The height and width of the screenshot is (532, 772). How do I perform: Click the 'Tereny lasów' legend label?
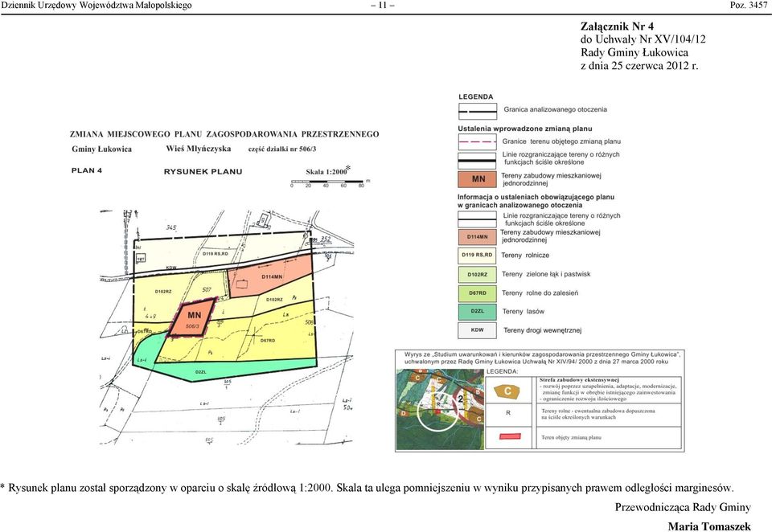[x=524, y=312]
